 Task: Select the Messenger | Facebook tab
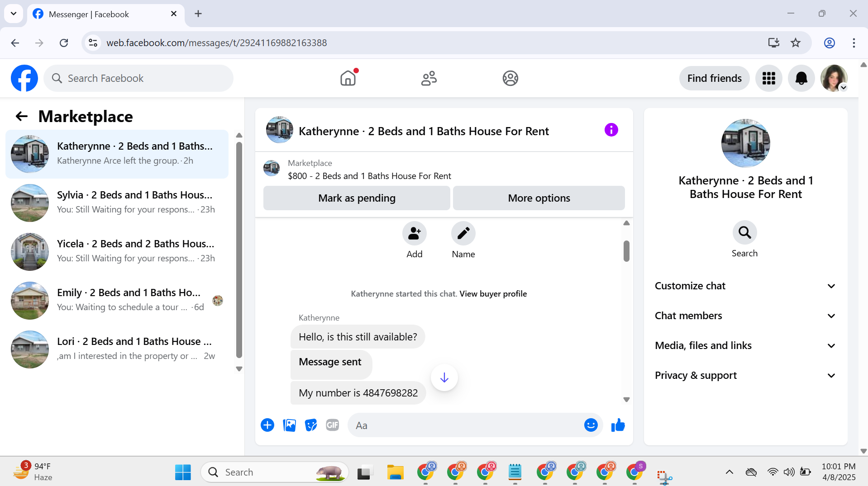[x=106, y=14]
